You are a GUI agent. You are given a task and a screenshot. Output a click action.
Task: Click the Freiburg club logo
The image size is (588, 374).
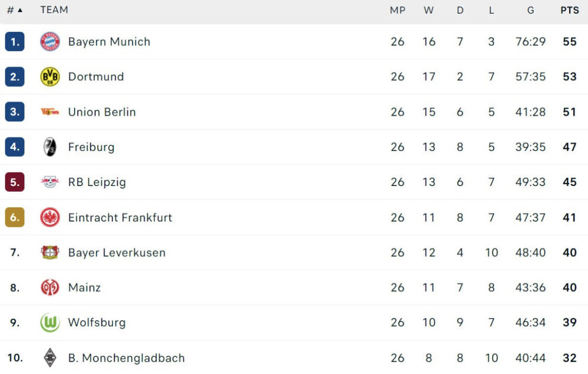click(50, 147)
